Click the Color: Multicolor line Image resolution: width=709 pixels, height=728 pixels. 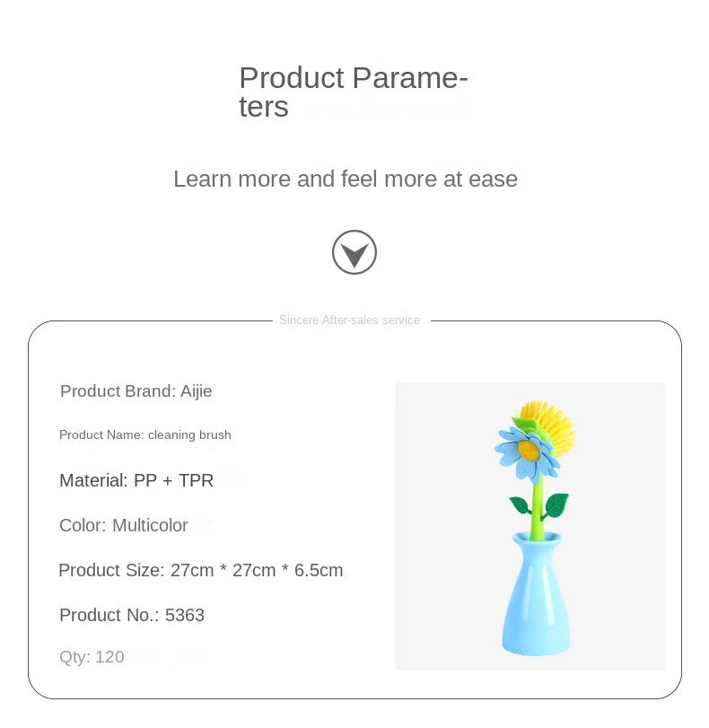click(x=124, y=526)
